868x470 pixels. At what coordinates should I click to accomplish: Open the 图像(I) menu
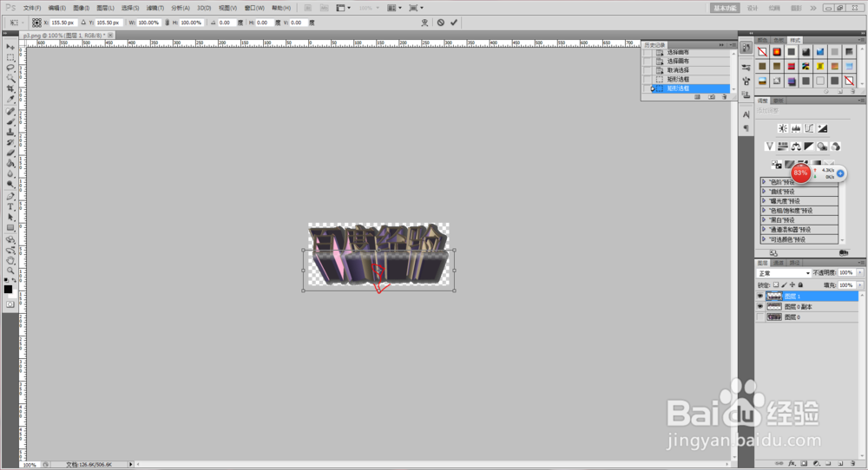(81, 8)
